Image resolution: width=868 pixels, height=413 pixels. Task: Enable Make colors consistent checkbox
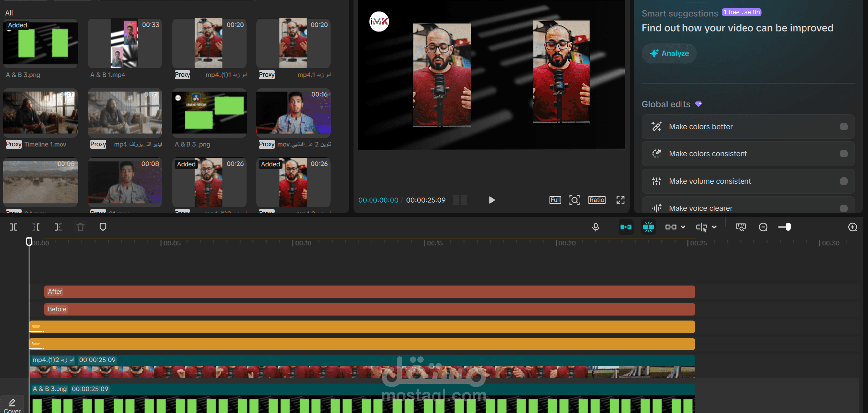point(844,154)
